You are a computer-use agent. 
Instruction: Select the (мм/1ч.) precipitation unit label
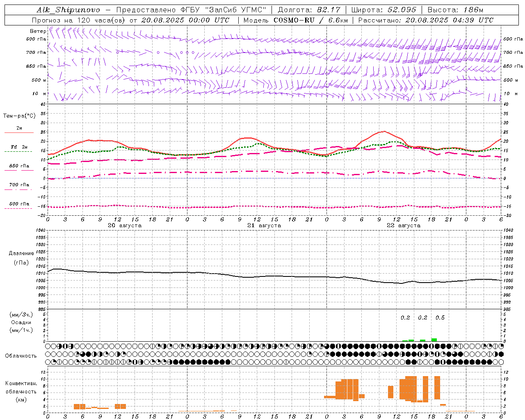click(x=21, y=330)
